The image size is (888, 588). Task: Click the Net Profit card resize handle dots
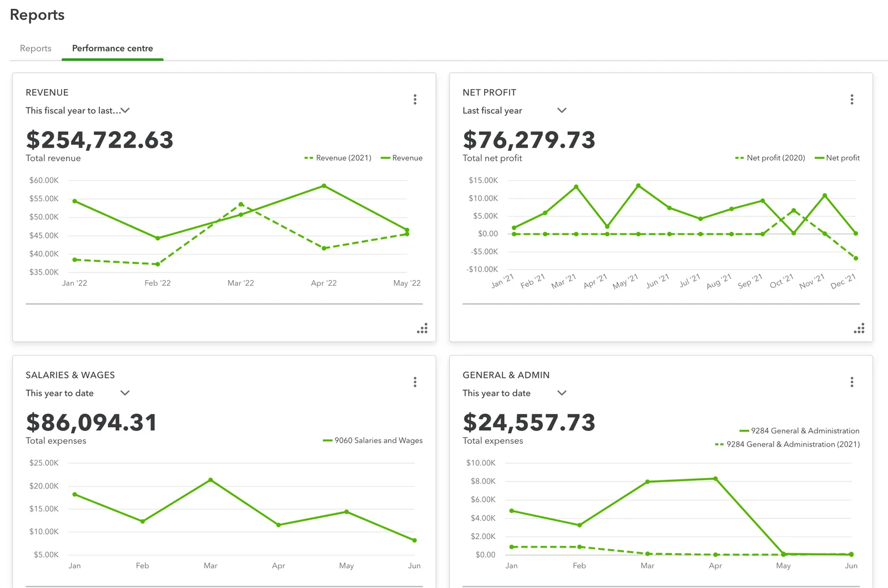click(859, 328)
